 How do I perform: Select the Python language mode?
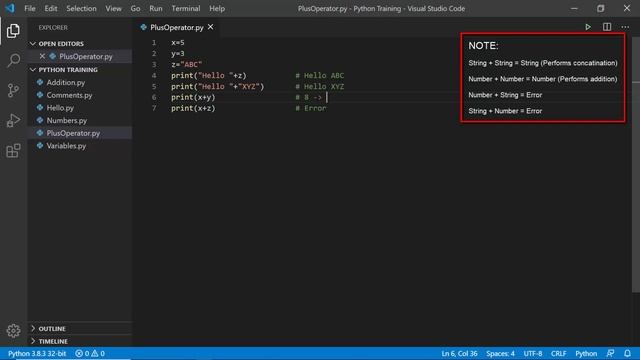pyautogui.click(x=586, y=353)
